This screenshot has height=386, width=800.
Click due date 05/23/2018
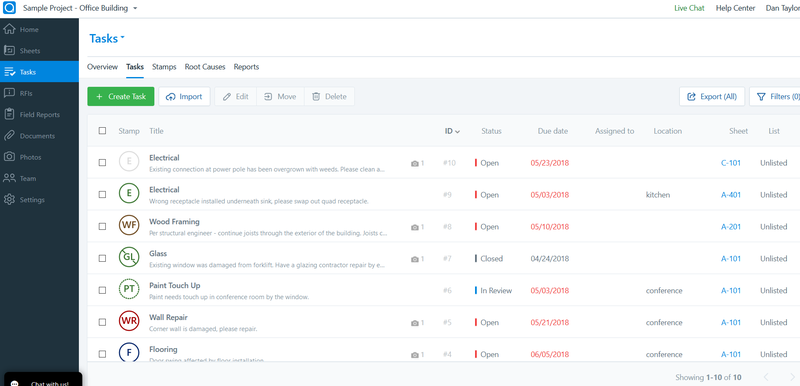[549, 163]
